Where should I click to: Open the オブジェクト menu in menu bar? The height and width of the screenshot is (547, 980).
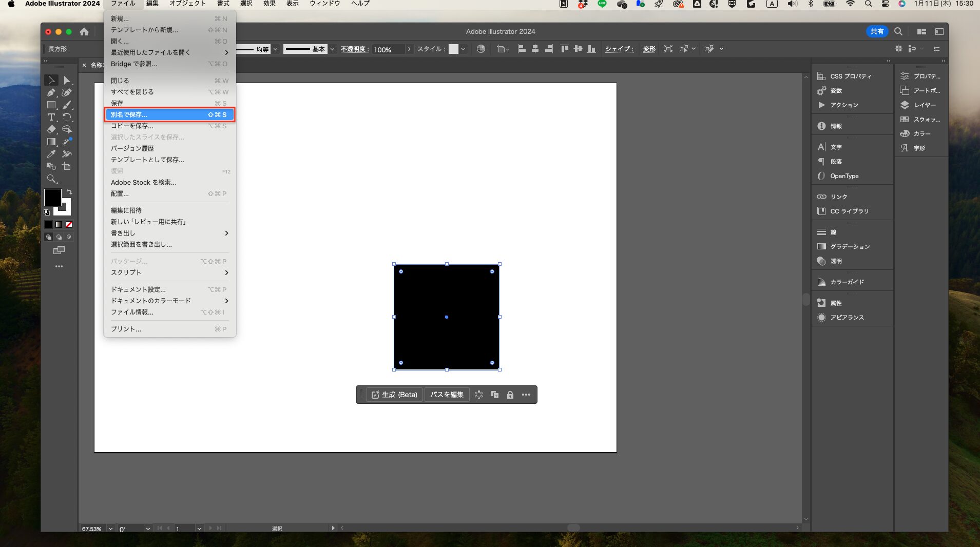[x=188, y=4]
